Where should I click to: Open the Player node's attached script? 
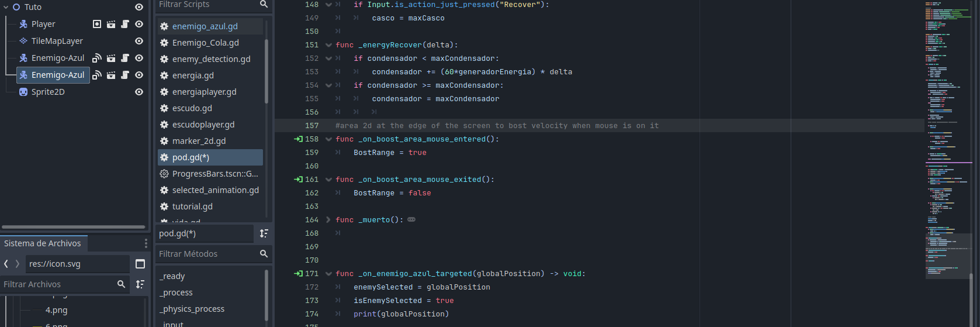coord(124,24)
